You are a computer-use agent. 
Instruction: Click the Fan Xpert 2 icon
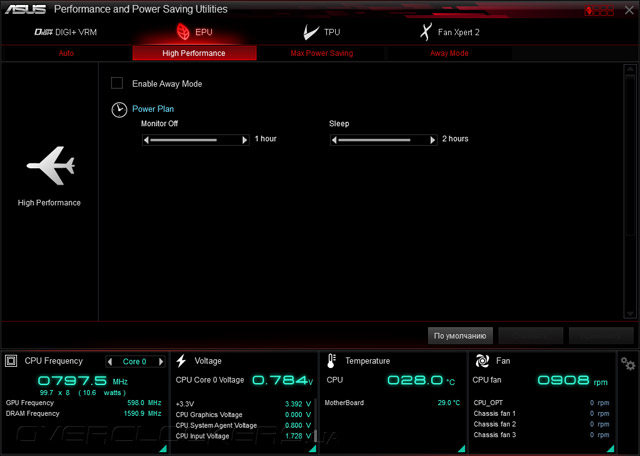coord(426,32)
